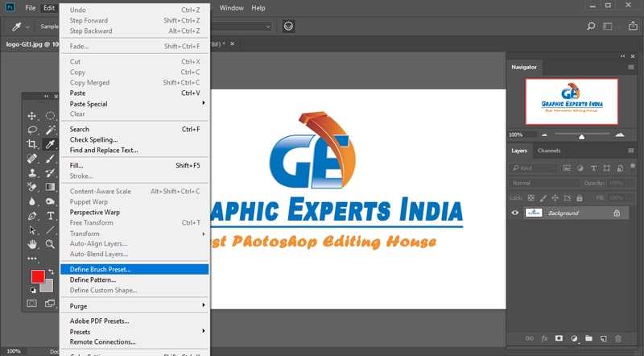Open the Edit Toolbar three-dots button
Viewport: 644px width, 356px height.
[x=31, y=259]
